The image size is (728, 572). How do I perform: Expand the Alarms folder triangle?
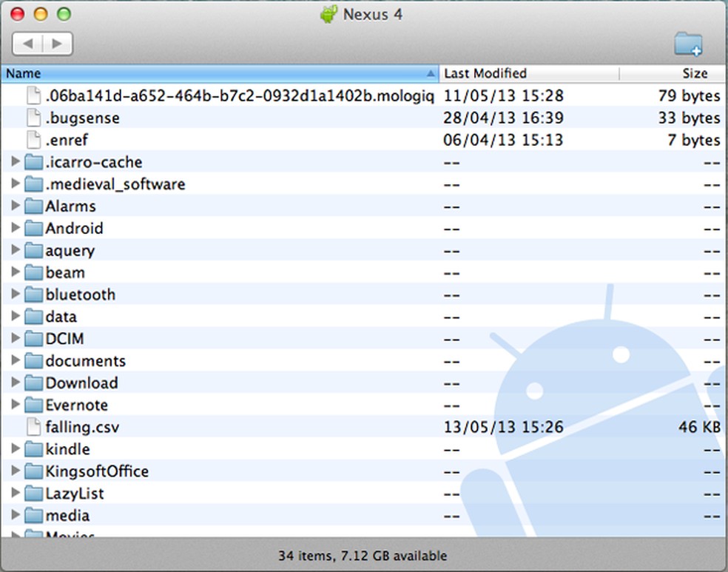(x=16, y=205)
